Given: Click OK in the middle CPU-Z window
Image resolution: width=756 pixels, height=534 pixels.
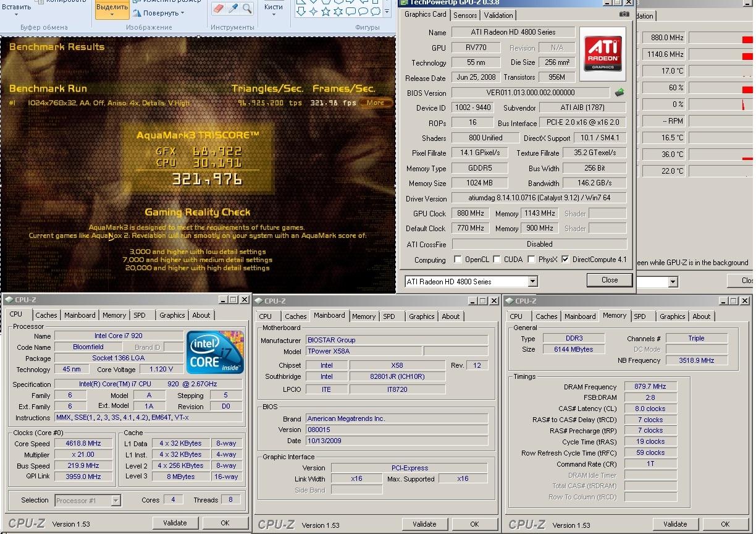Looking at the screenshot, I should point(474,524).
